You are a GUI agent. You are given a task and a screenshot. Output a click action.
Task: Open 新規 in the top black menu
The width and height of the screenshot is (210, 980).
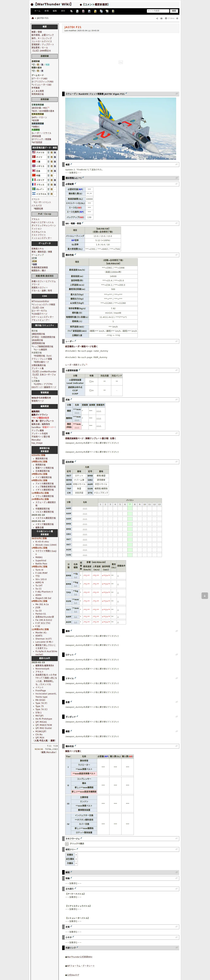point(46,11)
